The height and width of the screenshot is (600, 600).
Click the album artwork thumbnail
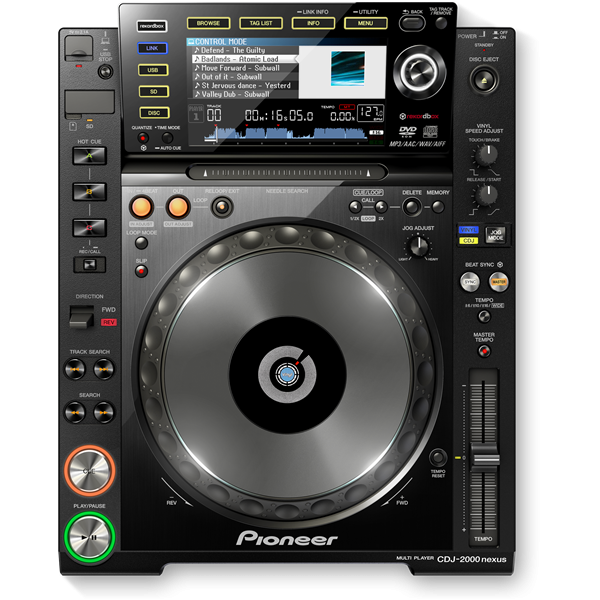click(x=347, y=69)
